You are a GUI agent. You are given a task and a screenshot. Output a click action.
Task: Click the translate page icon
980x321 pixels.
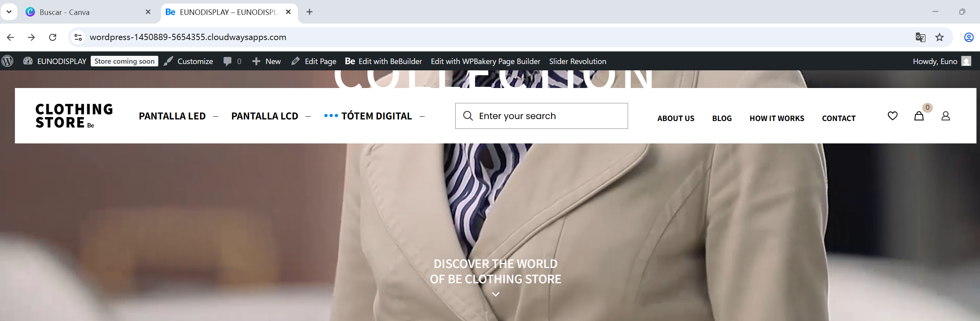(x=920, y=37)
